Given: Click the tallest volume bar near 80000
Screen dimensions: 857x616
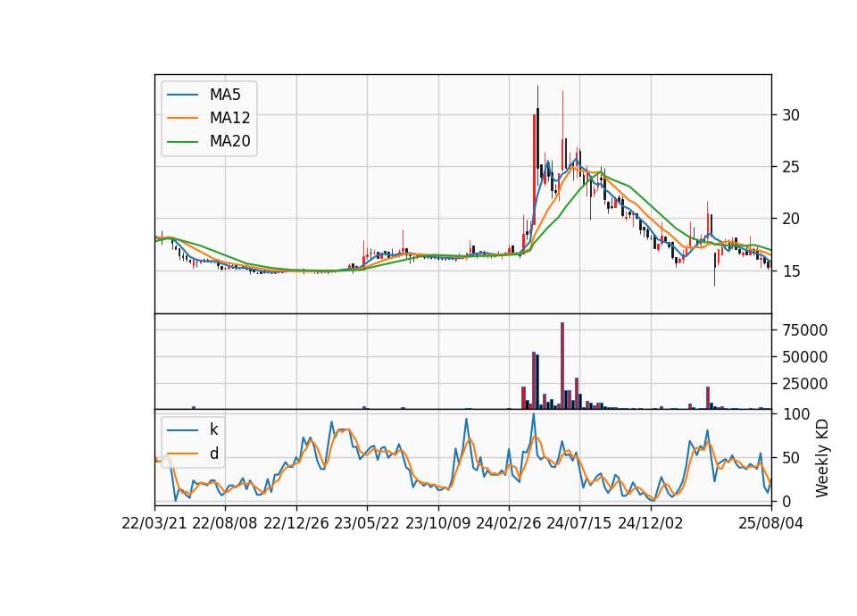Looking at the screenshot, I should coord(562,366).
